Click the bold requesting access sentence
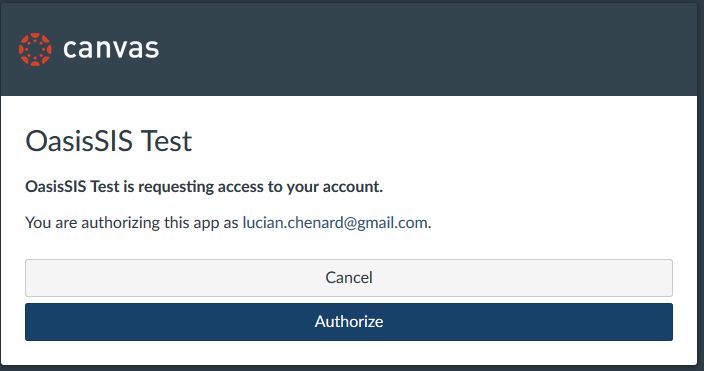This screenshot has height=371, width=704. pyautogui.click(x=204, y=186)
